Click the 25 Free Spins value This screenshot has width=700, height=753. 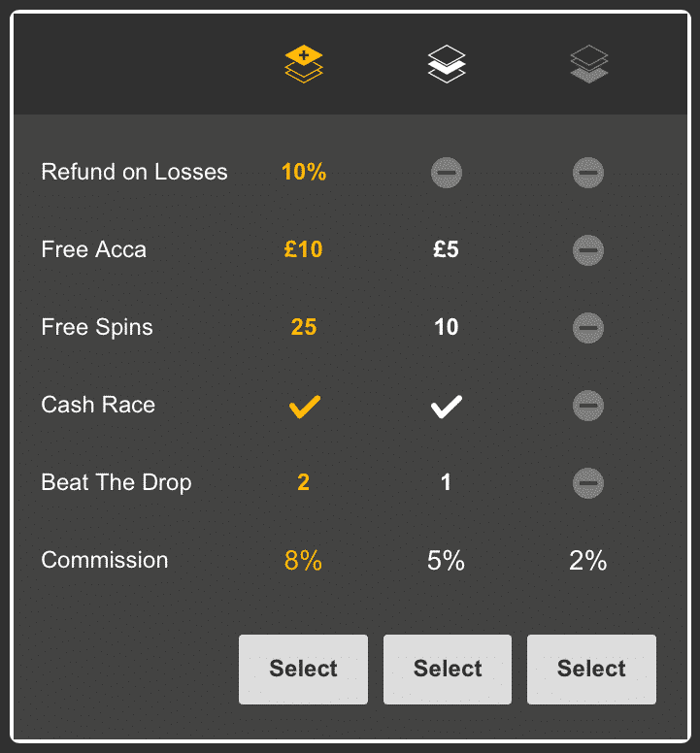[x=304, y=328]
